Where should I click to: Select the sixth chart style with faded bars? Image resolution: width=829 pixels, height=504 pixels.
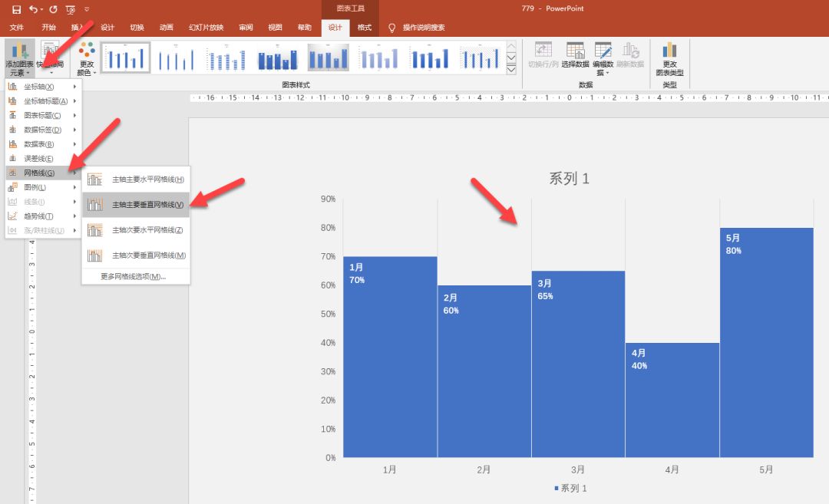point(379,58)
